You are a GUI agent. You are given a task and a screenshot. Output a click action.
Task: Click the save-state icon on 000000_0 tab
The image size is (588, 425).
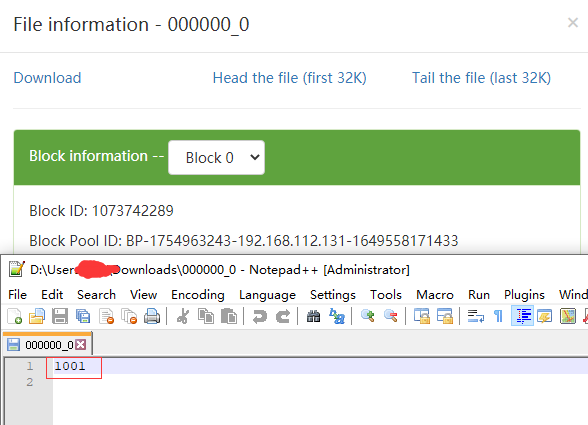pos(14,344)
